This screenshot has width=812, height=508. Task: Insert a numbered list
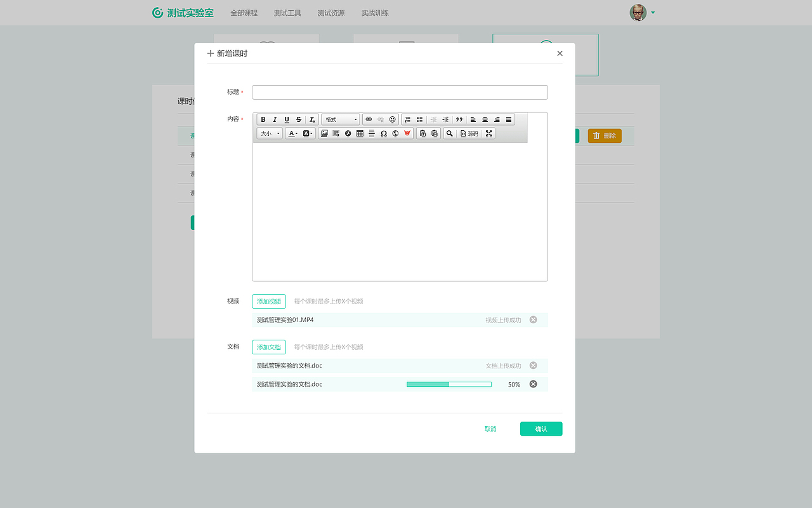[408, 119]
